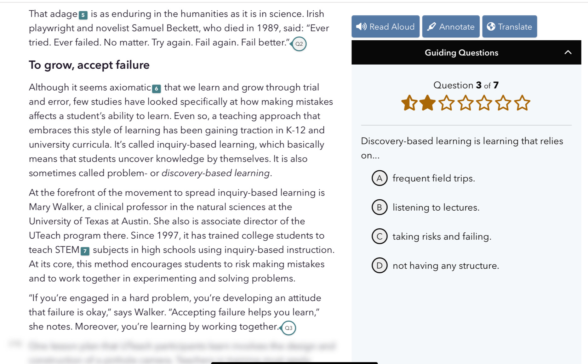588x364 pixels.
Task: Jump to third star in question progress
Action: click(x=447, y=103)
